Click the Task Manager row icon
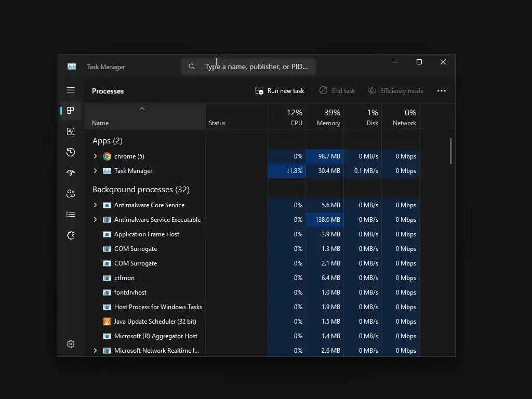Image resolution: width=532 pixels, height=399 pixels. click(107, 170)
